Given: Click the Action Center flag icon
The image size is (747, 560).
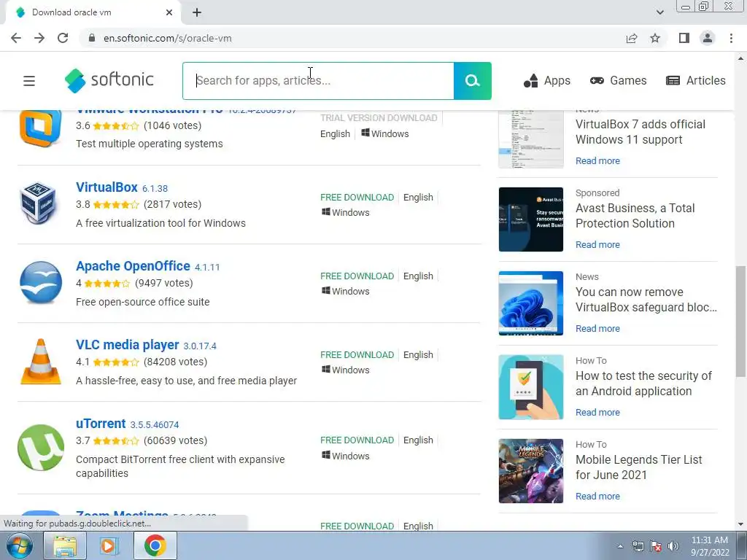Looking at the screenshot, I should [x=656, y=546].
